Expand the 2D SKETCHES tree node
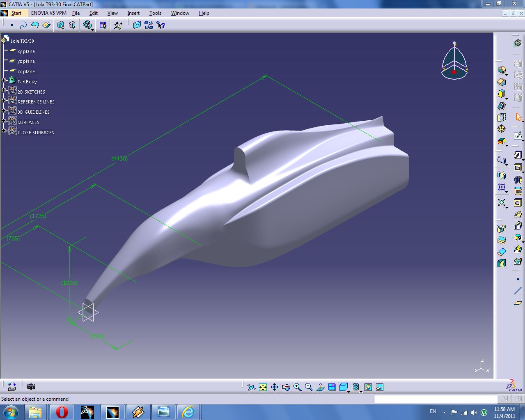Viewport: 525px width, 420px height. (x=4, y=90)
